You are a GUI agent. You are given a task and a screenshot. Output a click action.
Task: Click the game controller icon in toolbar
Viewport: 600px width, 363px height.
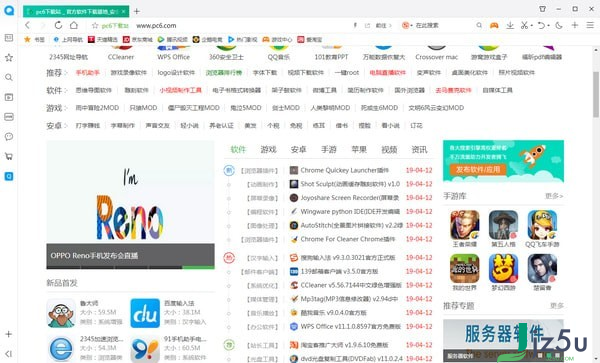[x=494, y=25]
